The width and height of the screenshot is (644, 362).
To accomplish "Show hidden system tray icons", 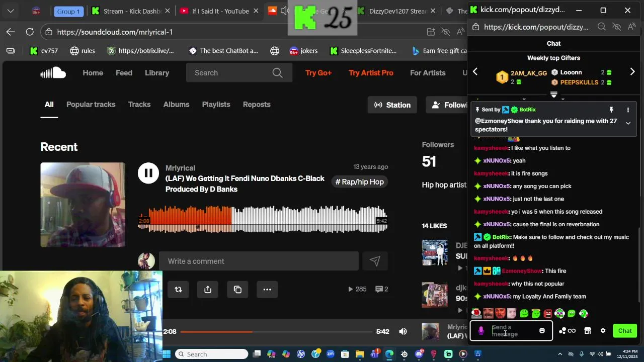I will click(x=559, y=354).
